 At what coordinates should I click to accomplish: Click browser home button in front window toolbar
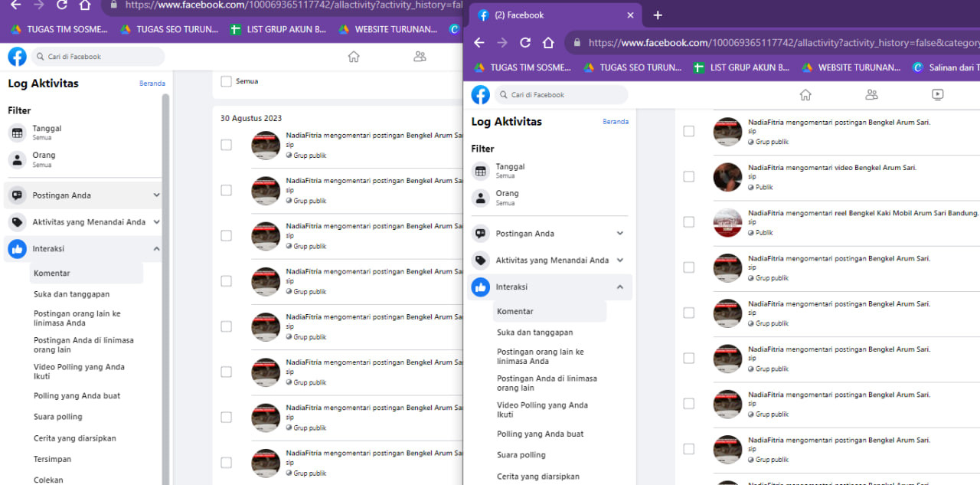548,43
